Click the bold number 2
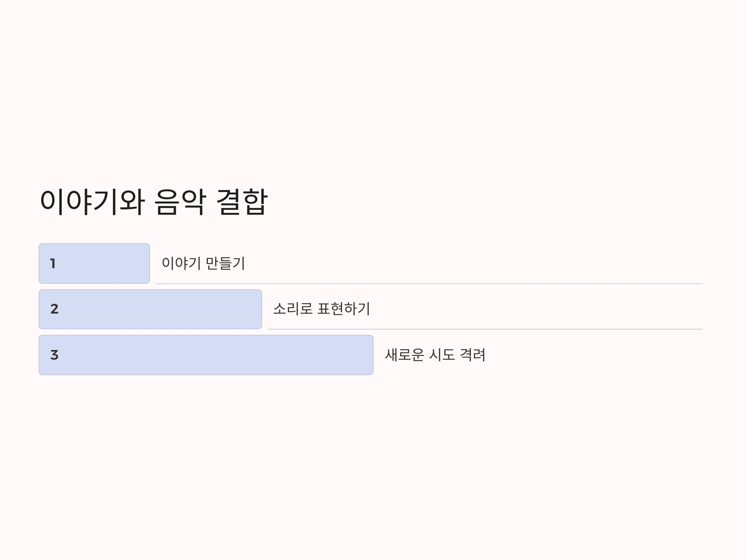Image resolution: width=747 pixels, height=560 pixels. [x=54, y=309]
